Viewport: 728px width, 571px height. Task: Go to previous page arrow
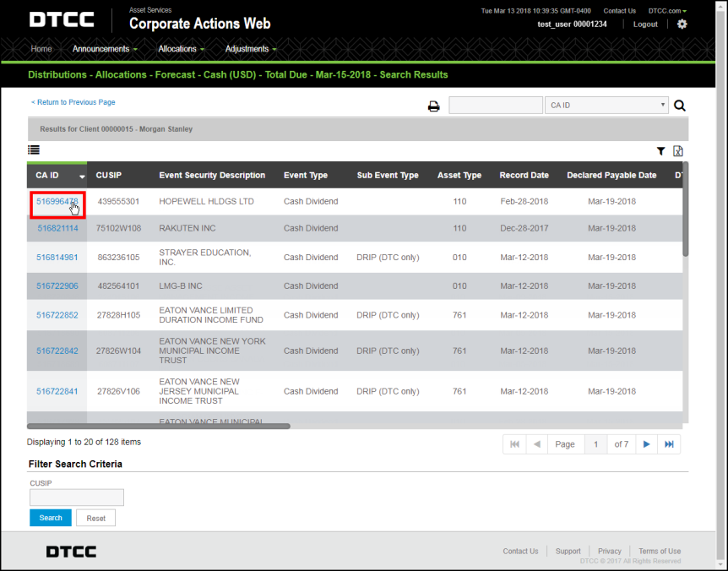pos(537,444)
